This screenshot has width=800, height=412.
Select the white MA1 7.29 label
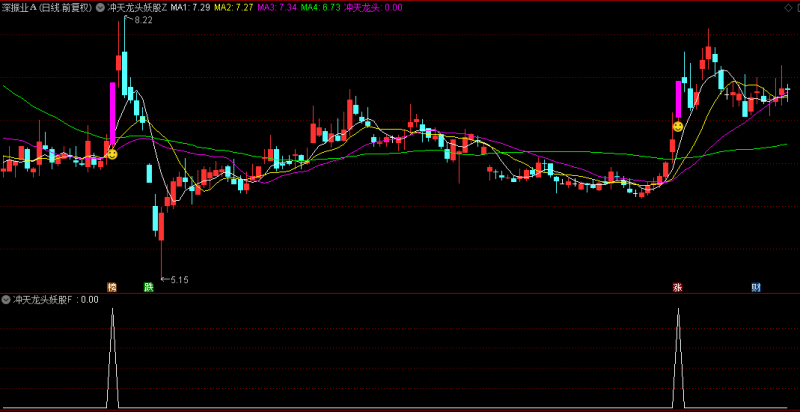(x=190, y=8)
